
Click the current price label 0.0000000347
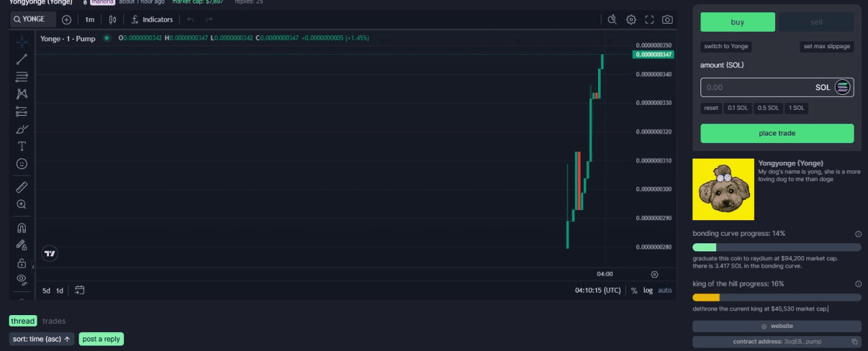point(654,54)
